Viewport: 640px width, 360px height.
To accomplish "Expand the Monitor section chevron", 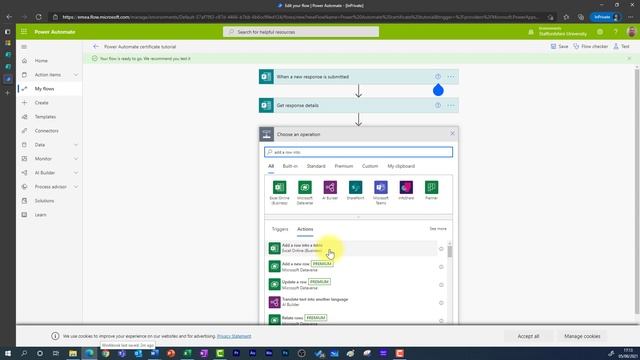I will point(76,159).
